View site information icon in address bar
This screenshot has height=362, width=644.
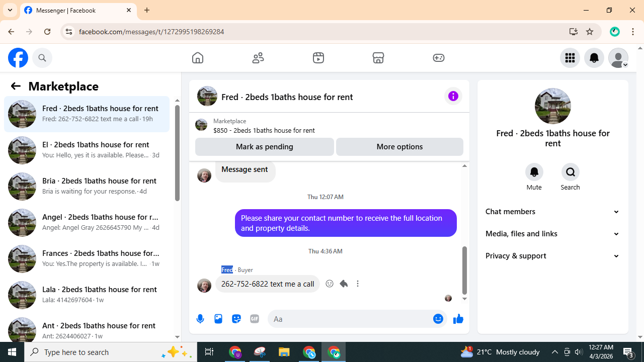pos(69,32)
